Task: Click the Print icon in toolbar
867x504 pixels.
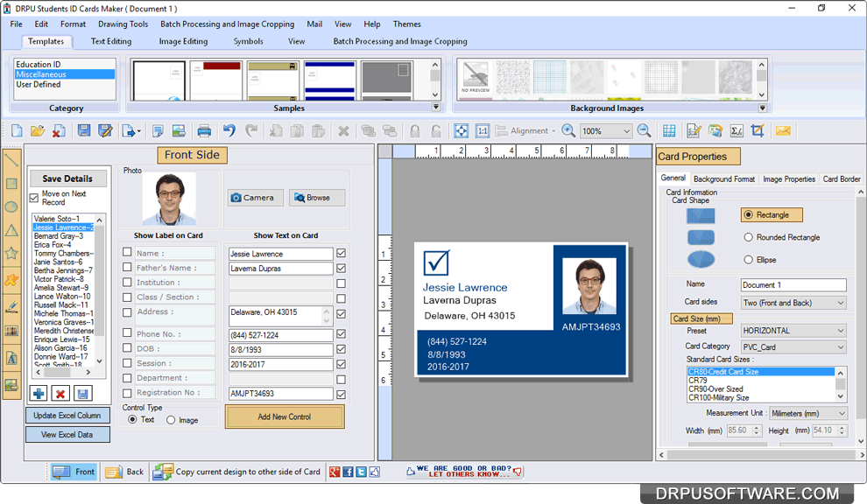Action: coord(204,131)
